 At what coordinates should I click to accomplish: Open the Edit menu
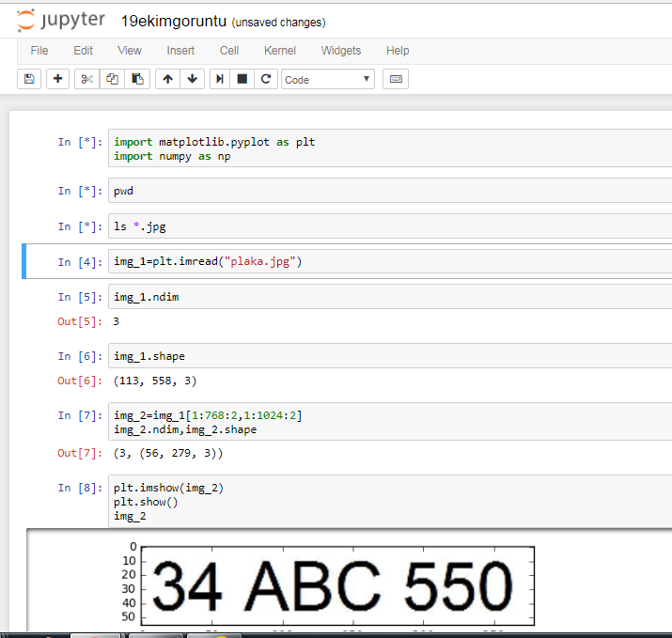pyautogui.click(x=83, y=51)
